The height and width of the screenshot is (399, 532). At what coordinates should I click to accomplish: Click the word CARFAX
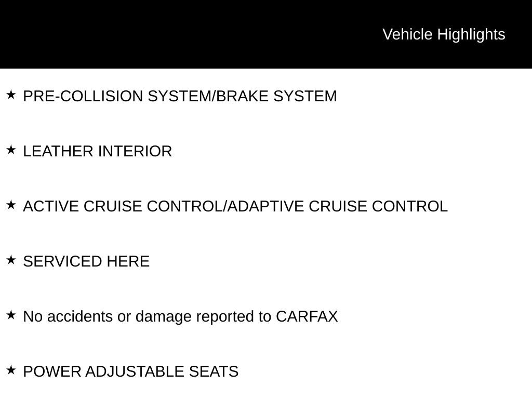point(307,316)
